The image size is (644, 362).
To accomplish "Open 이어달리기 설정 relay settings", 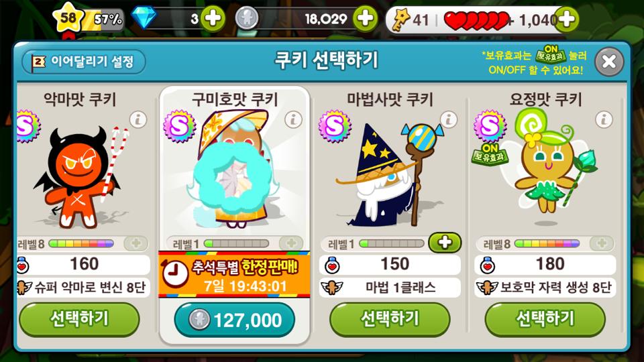I will pyautogui.click(x=84, y=62).
